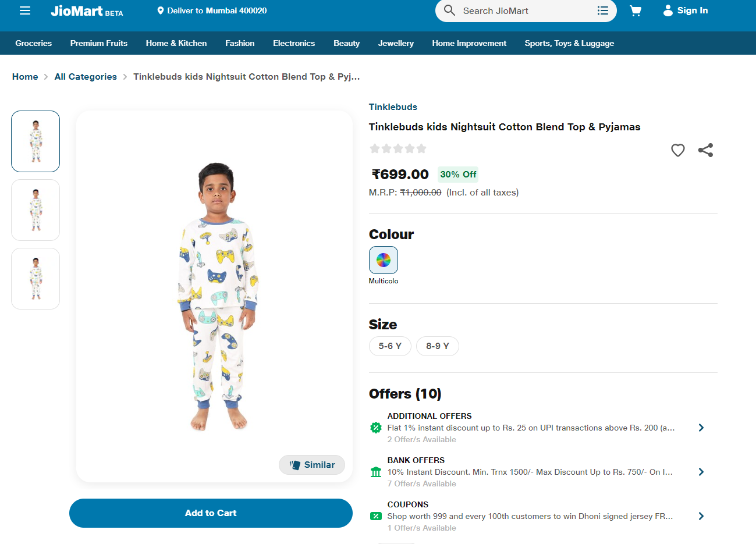Viewport: 756px width, 544px height.
Task: Click the share product icon
Action: 705,150
